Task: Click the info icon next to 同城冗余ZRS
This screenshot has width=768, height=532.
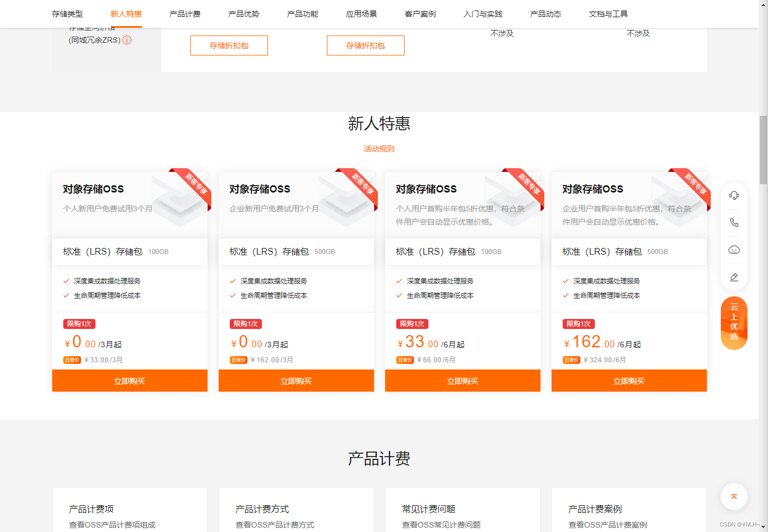Action: 127,40
